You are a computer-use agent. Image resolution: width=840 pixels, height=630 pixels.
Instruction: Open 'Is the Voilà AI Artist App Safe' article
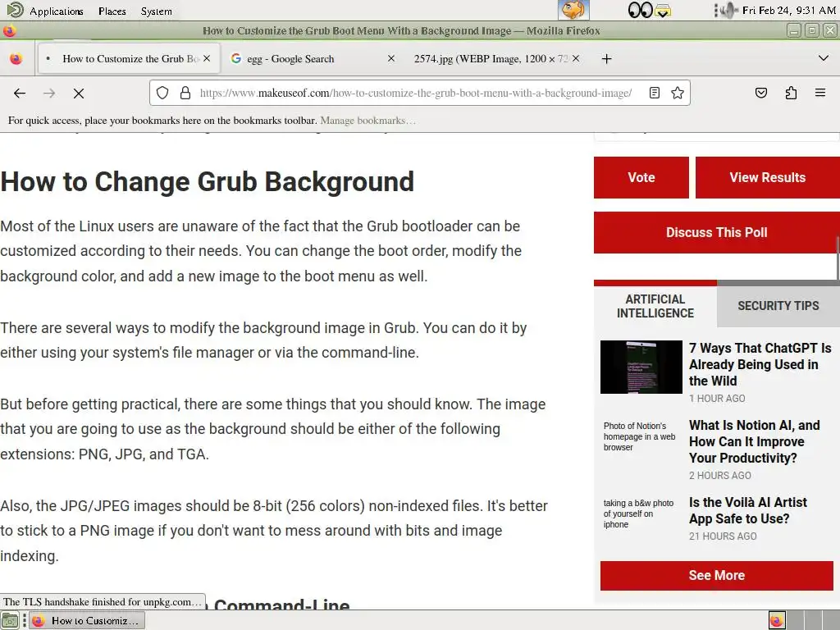coord(748,510)
